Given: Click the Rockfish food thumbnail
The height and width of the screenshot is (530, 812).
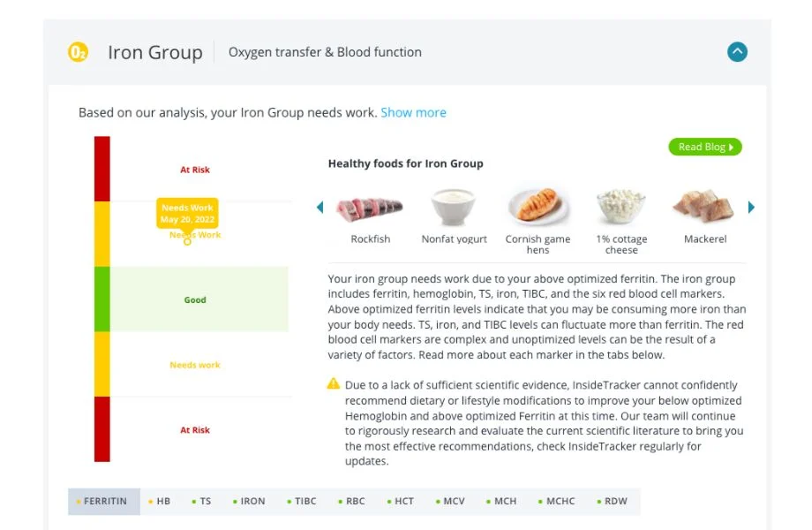Looking at the screenshot, I should point(370,207).
